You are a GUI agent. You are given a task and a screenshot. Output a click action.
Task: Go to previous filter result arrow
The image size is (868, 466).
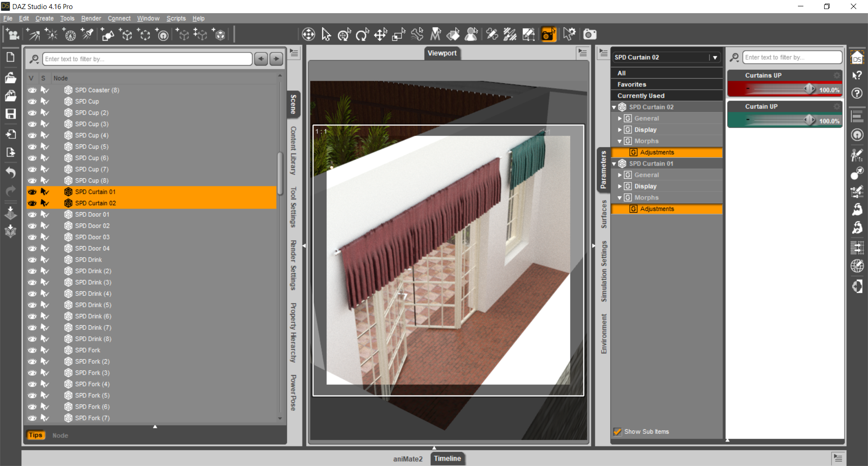pos(261,59)
